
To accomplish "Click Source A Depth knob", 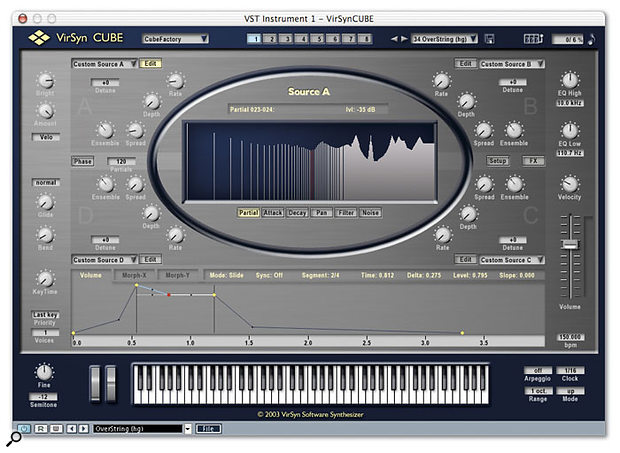I will point(151,102).
